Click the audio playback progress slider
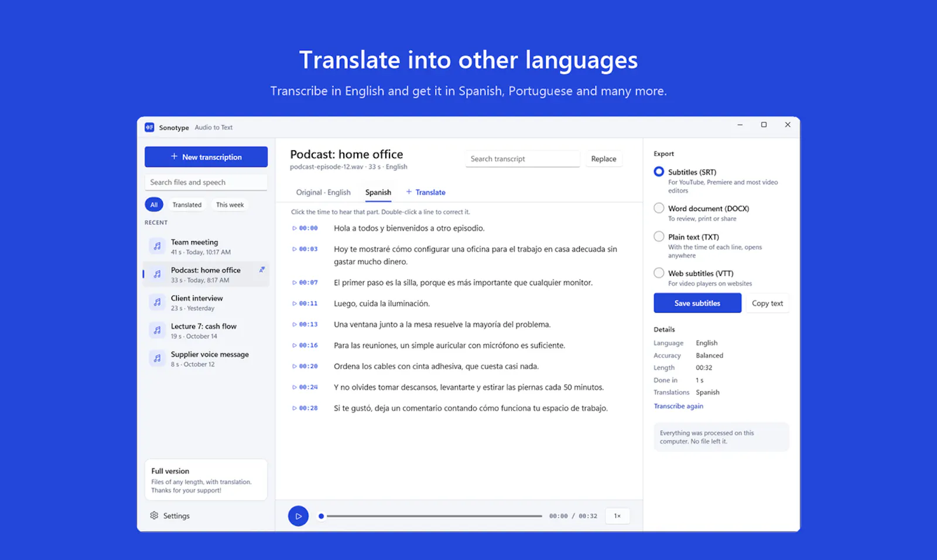This screenshot has height=560, width=937. click(x=432, y=516)
